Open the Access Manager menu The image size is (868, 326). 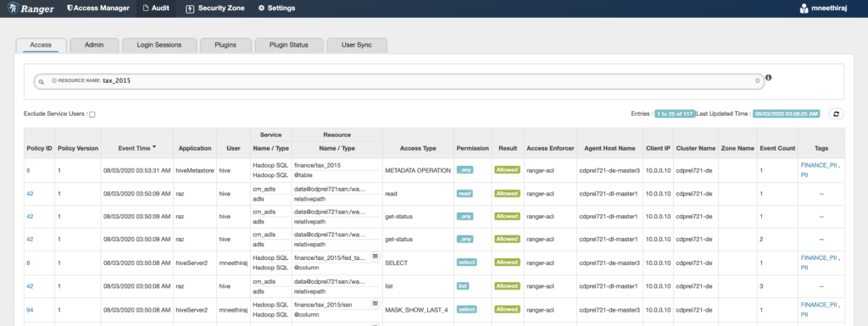coord(98,8)
